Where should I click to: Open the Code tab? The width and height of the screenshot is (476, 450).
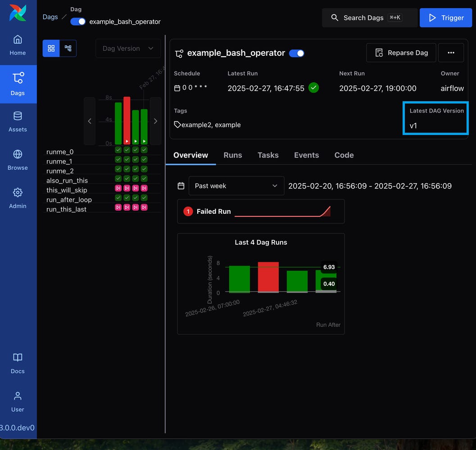(344, 155)
